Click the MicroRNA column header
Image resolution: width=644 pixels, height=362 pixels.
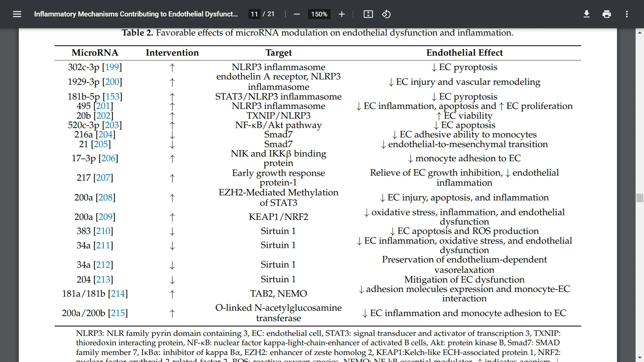coord(95,53)
